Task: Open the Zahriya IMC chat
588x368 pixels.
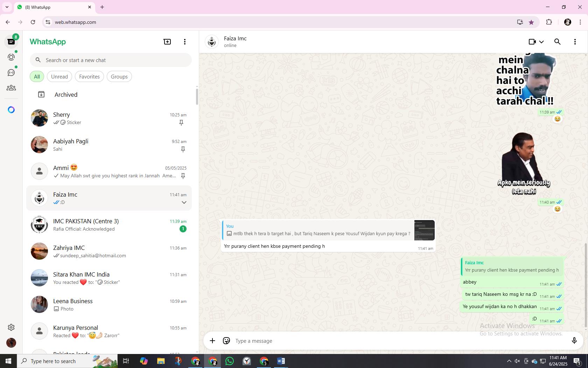Action: tap(109, 252)
